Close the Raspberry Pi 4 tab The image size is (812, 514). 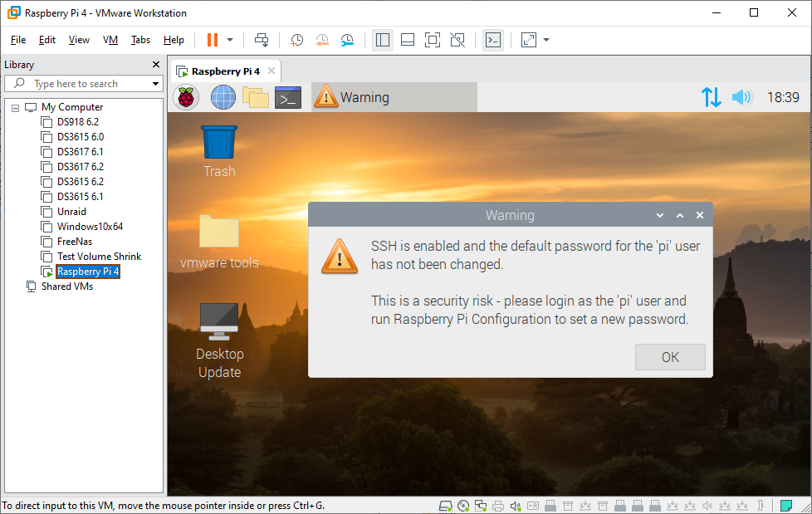point(271,71)
